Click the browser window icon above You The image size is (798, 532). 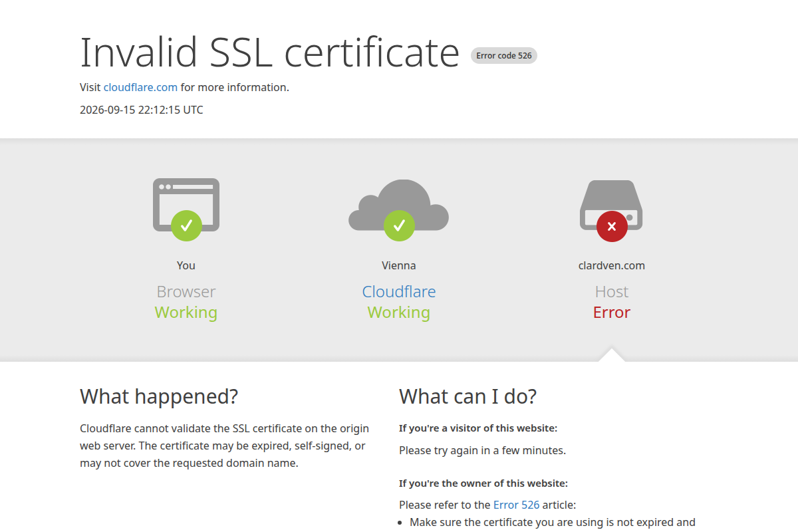186,205
